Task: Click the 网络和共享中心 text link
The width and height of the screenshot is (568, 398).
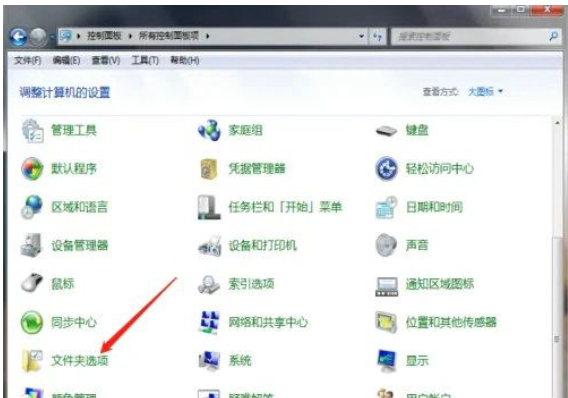Action: [268, 322]
